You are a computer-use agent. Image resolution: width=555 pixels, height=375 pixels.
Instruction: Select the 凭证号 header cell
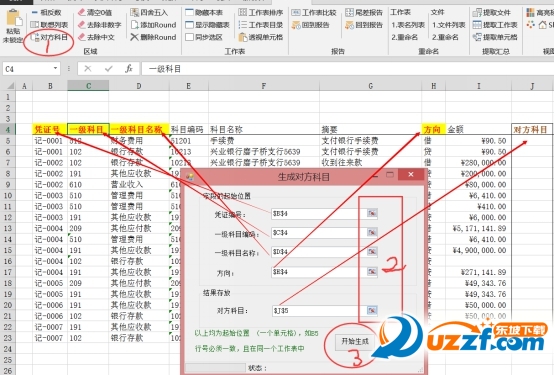(50, 129)
